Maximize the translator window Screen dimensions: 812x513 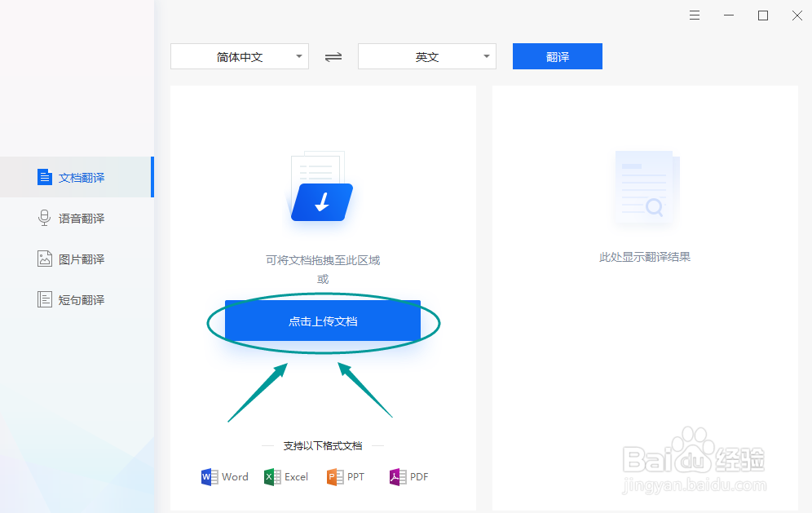[763, 15]
